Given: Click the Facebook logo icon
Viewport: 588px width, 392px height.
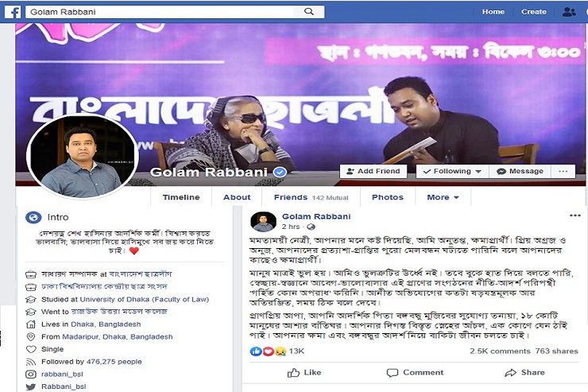Looking at the screenshot, I should (13, 12).
